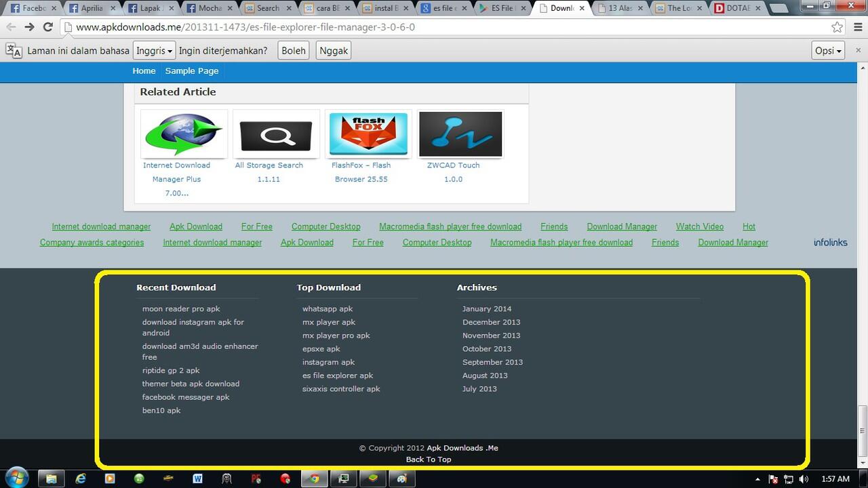The height and width of the screenshot is (488, 868).
Task: Click the volume speaker tray icon
Action: (804, 479)
